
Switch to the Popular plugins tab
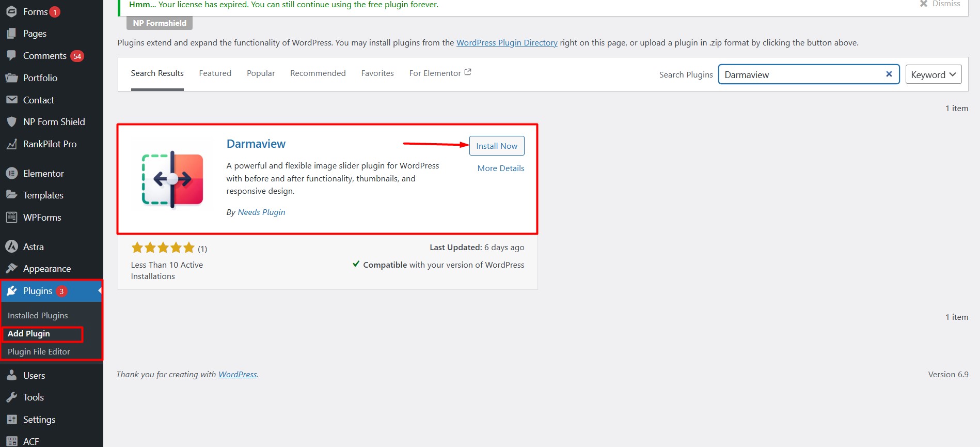[261, 73]
